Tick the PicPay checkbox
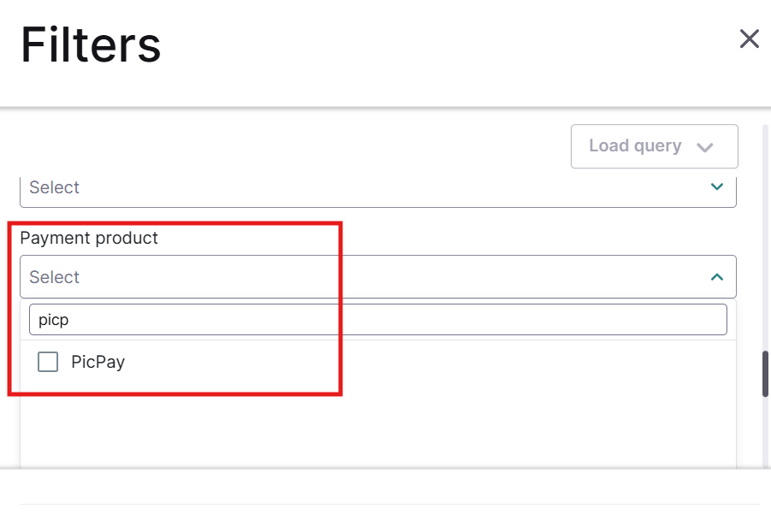The width and height of the screenshot is (771, 532). [x=48, y=362]
